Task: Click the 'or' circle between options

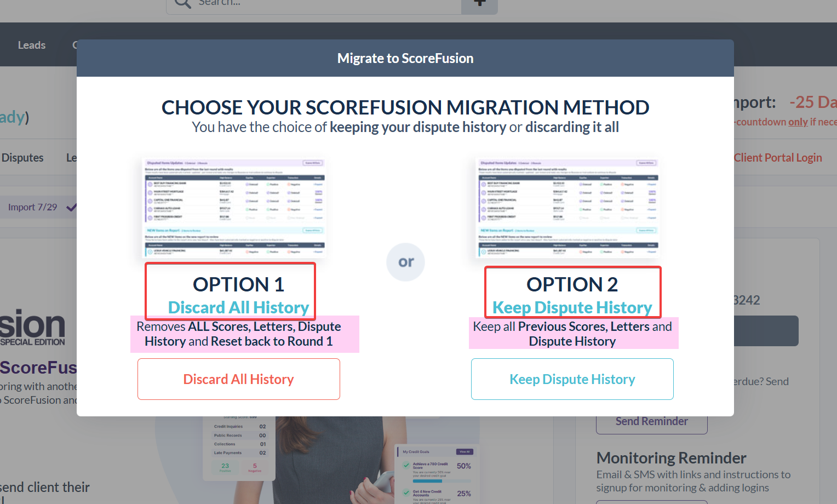Action: point(406,262)
